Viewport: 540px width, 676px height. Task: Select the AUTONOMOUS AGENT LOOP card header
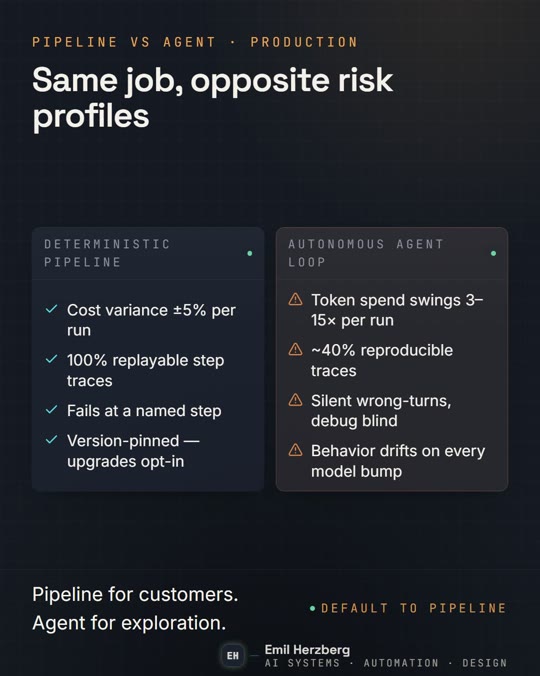(x=392, y=253)
